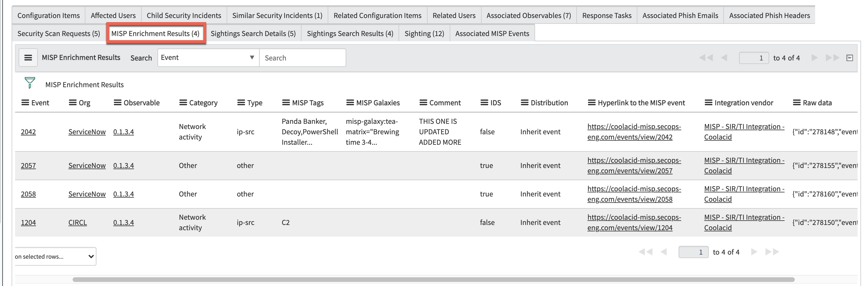The height and width of the screenshot is (286, 868).
Task: Collapse the related list with the minus icon
Action: [x=850, y=58]
